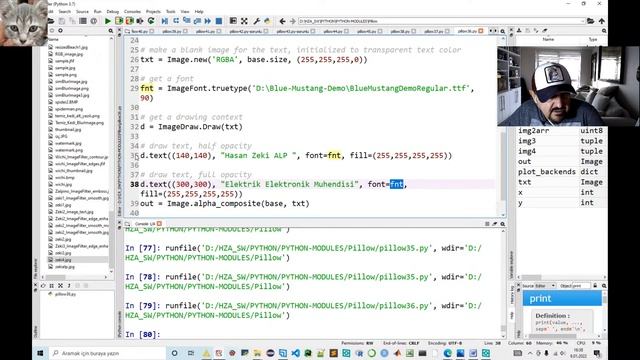Click search magnifier in file explorer pane
The width and height of the screenshot is (640, 360).
click(x=111, y=31)
